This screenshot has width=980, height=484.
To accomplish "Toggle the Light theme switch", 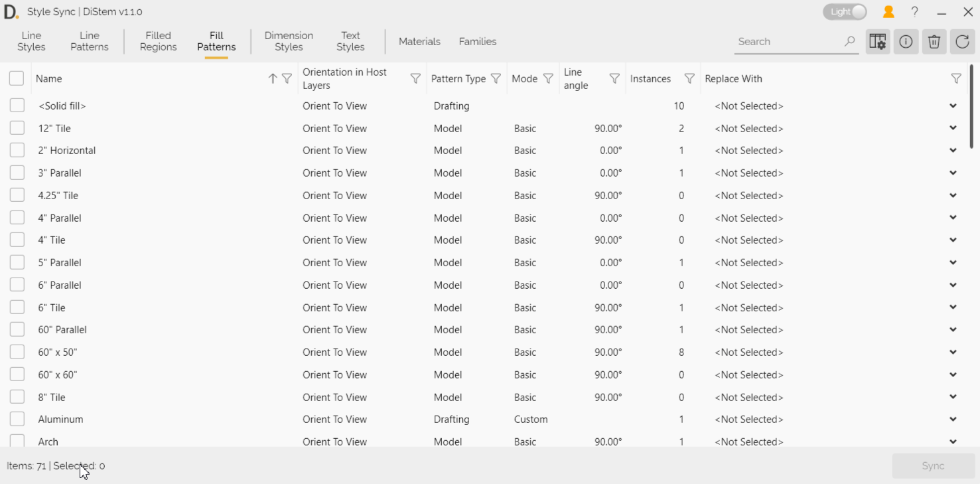I will click(845, 12).
